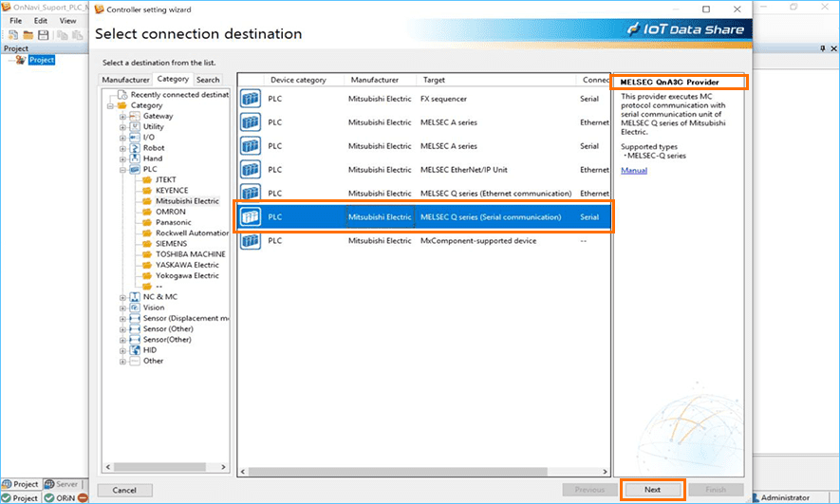This screenshot has height=504, width=840.
Task: Expand the HID category
Action: click(x=122, y=351)
